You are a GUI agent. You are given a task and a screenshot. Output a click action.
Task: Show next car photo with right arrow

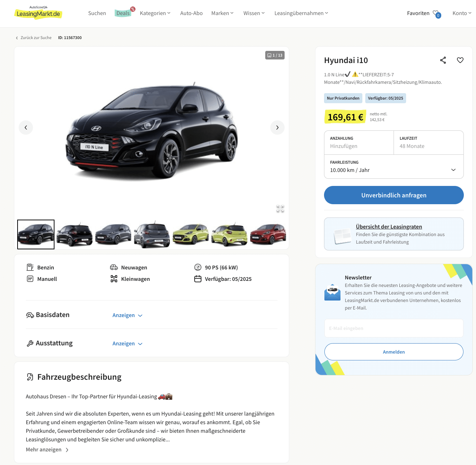point(277,128)
